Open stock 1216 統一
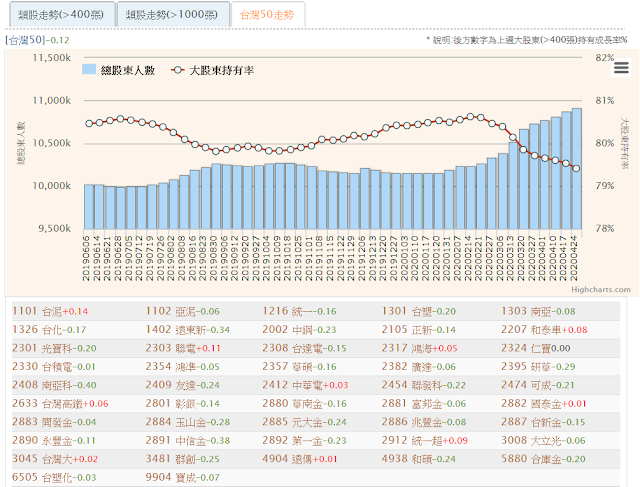640x487 pixels. pyautogui.click(x=287, y=311)
